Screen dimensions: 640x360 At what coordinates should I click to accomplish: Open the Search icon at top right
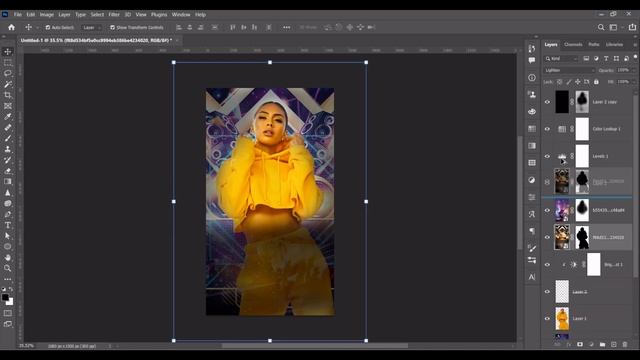point(601,27)
